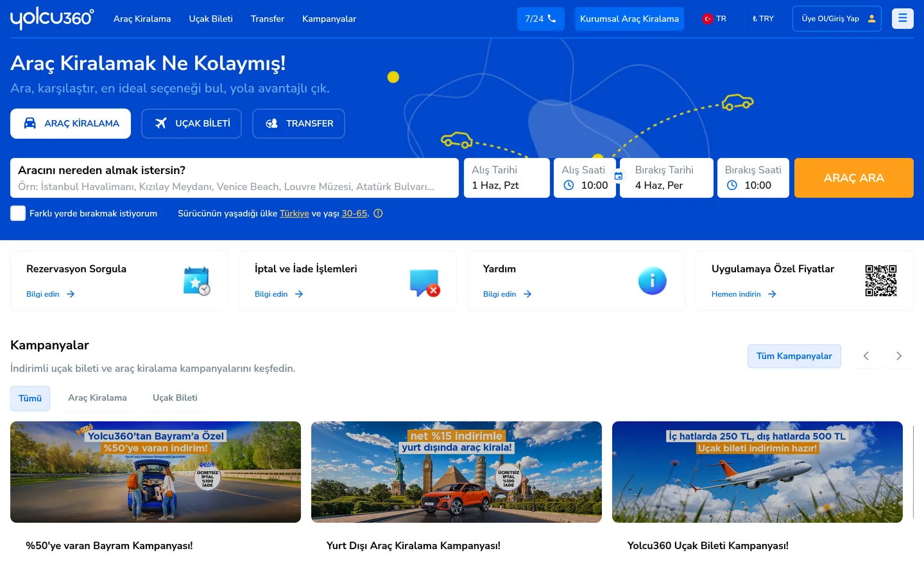Filter campaigns by Tümü
The image size is (924, 578).
(30, 398)
